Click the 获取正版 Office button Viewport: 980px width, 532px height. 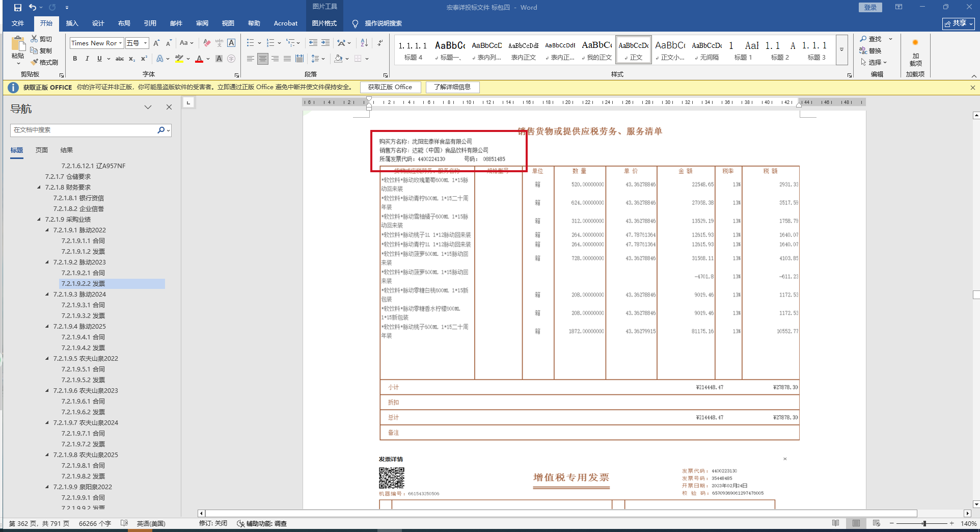[390, 87]
